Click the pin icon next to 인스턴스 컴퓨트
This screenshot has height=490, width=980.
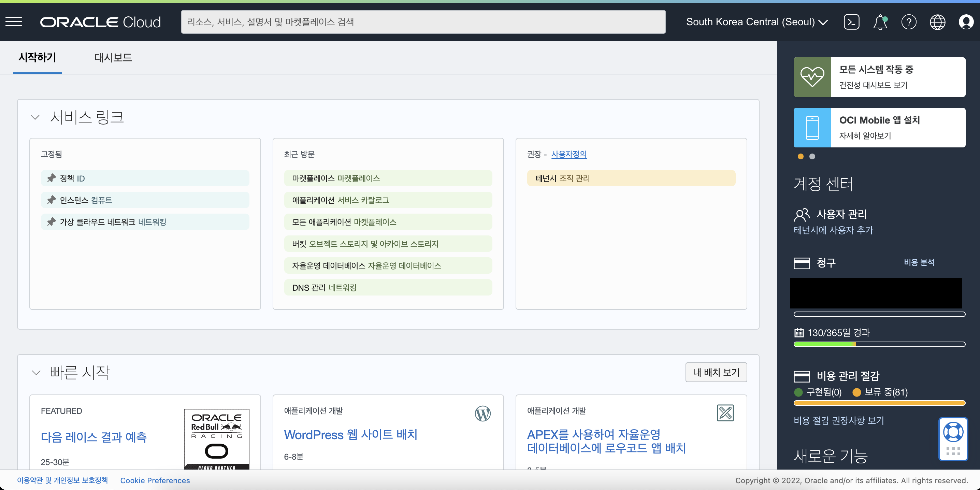pos(52,200)
